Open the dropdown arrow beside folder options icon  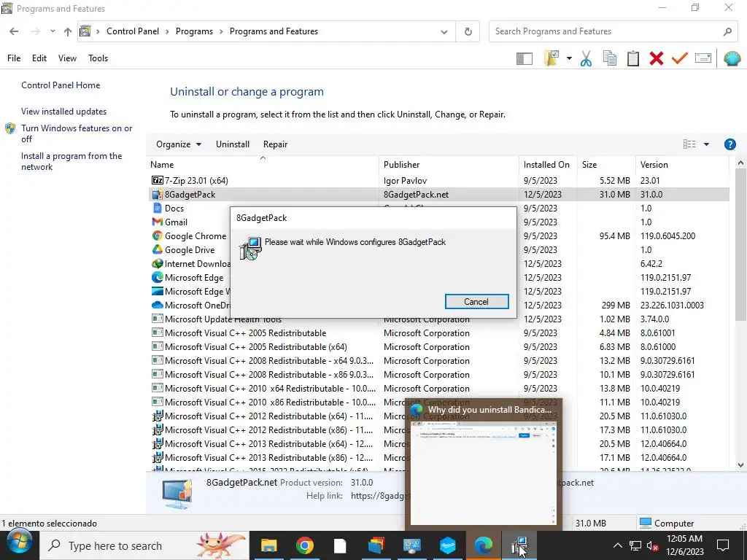(569, 58)
